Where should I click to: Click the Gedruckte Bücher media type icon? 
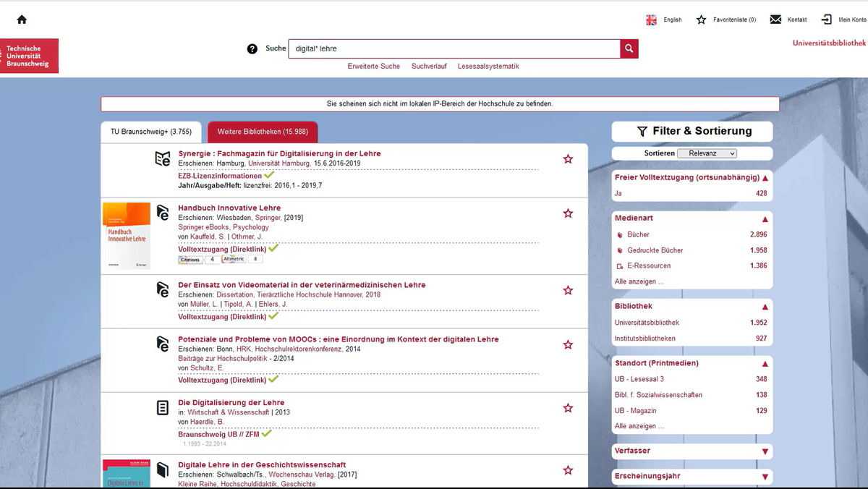[x=619, y=251]
